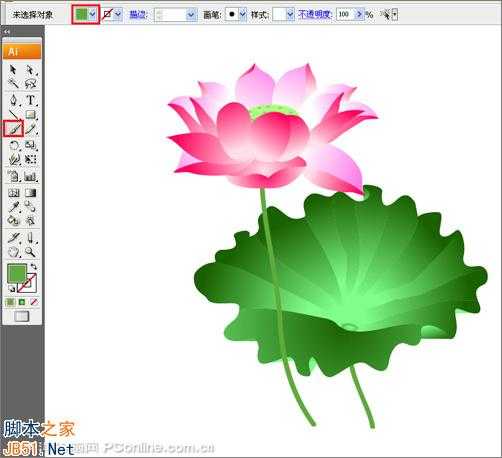Select the black arrow Selection tool
The height and width of the screenshot is (458, 502).
(13, 70)
